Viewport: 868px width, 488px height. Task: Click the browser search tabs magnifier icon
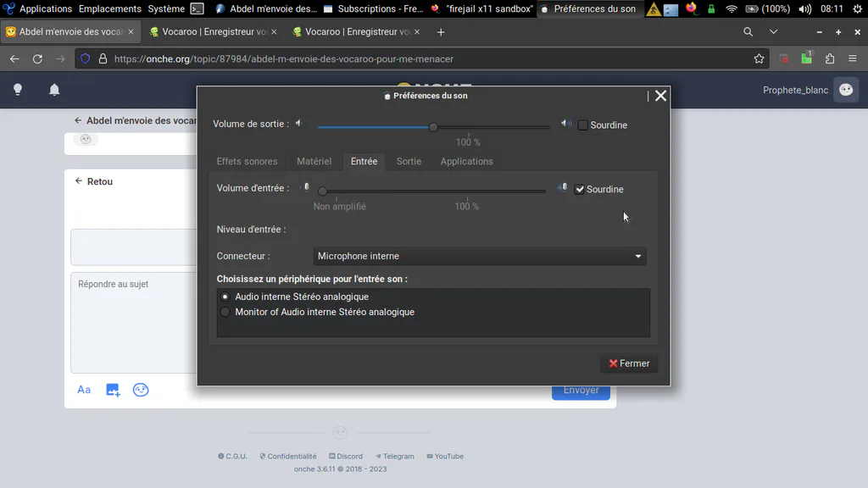pos(748,32)
